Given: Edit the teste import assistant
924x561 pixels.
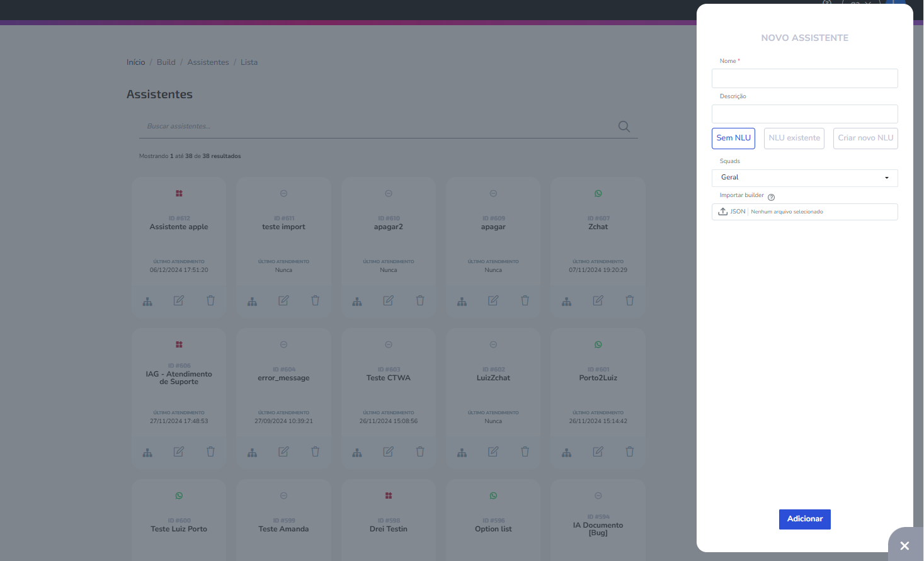Looking at the screenshot, I should coord(283,301).
